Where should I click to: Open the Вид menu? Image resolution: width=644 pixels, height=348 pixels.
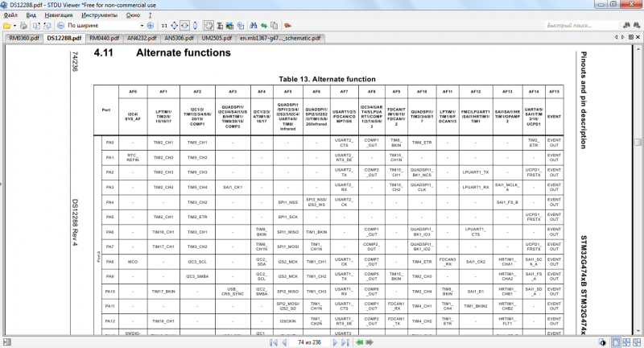[x=31, y=14]
